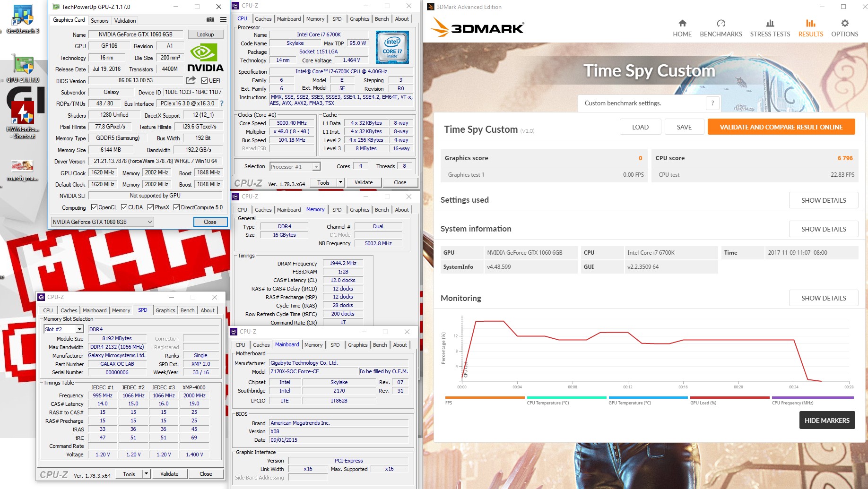Show details for Monitoring
The height and width of the screenshot is (489, 868).
pyautogui.click(x=824, y=298)
